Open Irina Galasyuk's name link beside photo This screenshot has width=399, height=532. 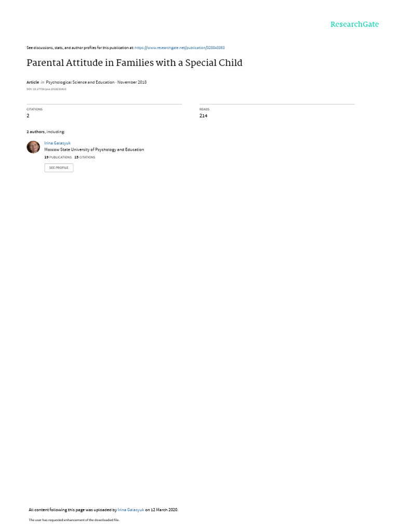57,143
